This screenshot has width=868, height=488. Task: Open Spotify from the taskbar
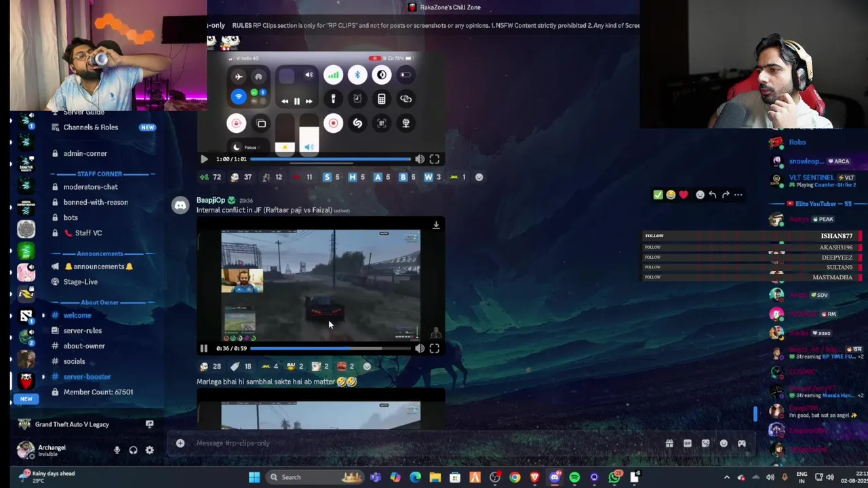574,477
